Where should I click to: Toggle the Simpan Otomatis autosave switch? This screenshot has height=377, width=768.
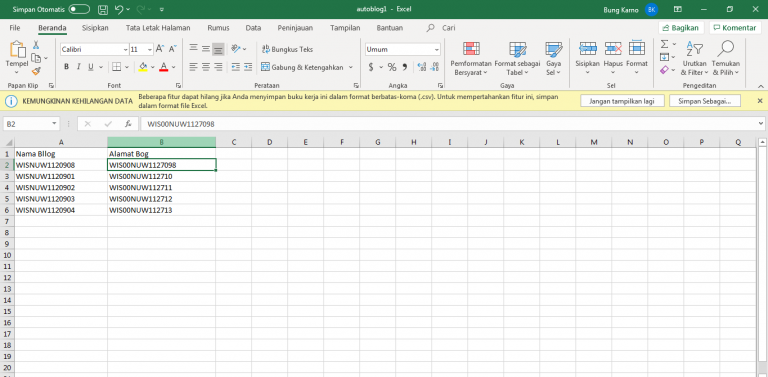(79, 9)
